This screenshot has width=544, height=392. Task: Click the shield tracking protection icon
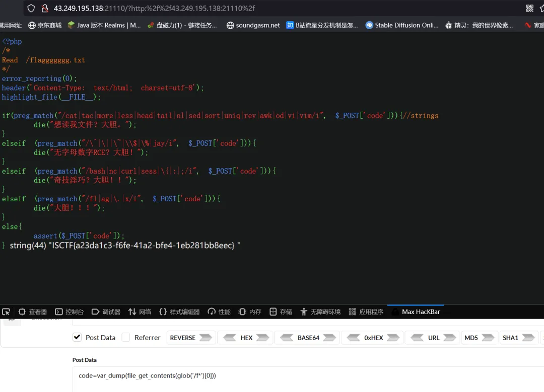pos(31,9)
